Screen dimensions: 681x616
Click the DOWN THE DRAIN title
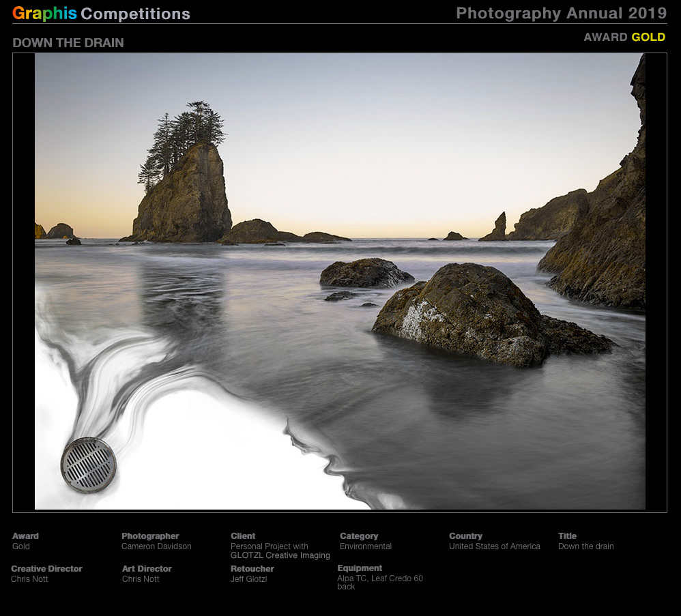68,42
